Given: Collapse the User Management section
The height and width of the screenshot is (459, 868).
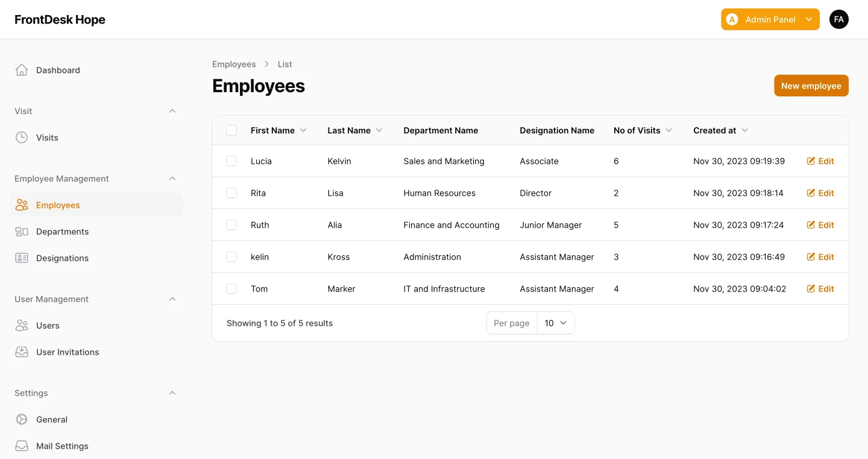Looking at the screenshot, I should 172,299.
